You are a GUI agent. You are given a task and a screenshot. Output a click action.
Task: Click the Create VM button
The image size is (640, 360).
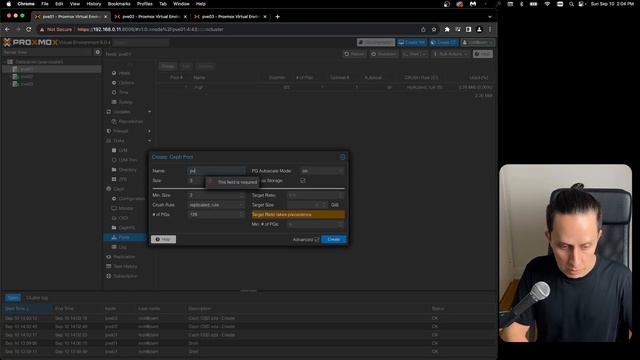click(x=412, y=42)
